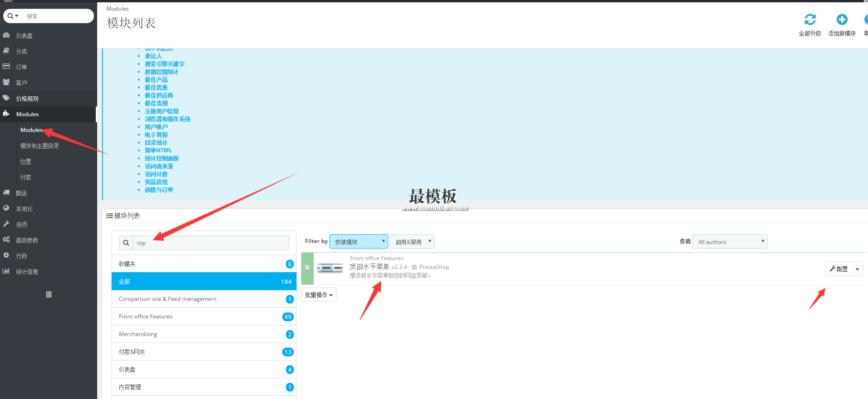Click the 客户 customers sidebar icon
The width and height of the screenshot is (868, 399).
click(x=6, y=82)
